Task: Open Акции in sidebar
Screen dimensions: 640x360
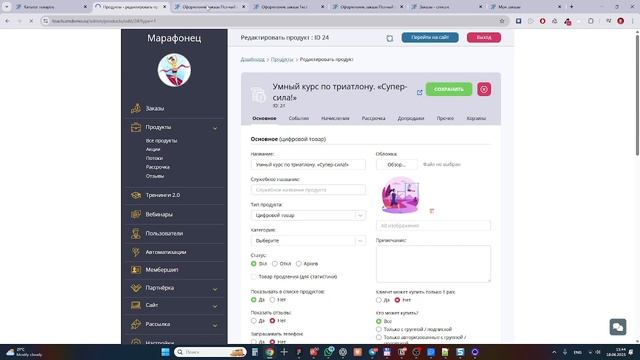Action: point(153,149)
